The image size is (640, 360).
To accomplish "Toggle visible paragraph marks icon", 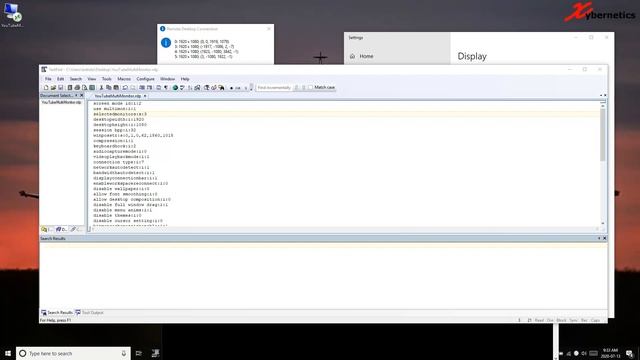I will tap(165, 87).
